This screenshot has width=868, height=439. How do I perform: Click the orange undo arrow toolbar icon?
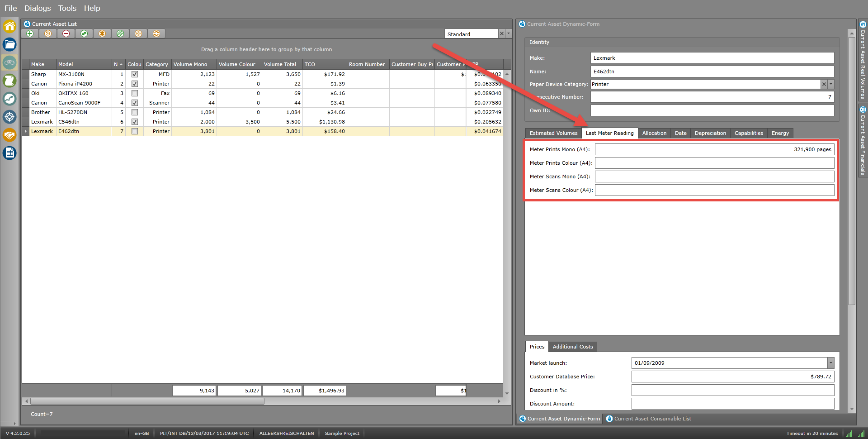(x=48, y=33)
